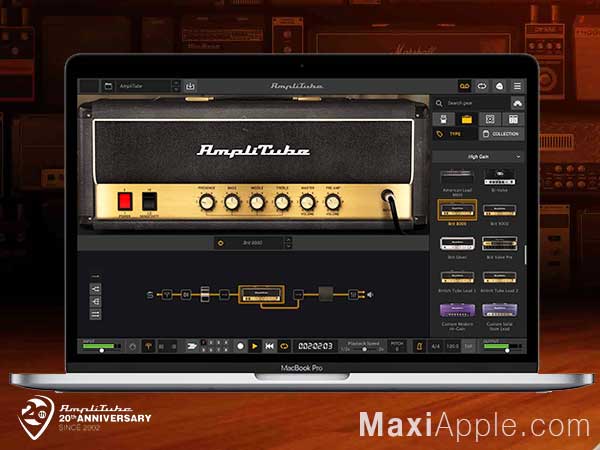Viewport: 600px width, 450px height.
Task: Choose the top chain routing layout icon
Action: [x=95, y=289]
